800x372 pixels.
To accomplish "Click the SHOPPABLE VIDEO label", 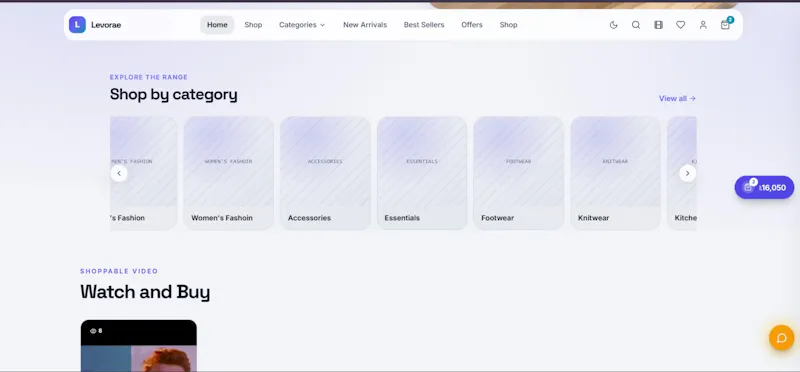I will [119, 271].
